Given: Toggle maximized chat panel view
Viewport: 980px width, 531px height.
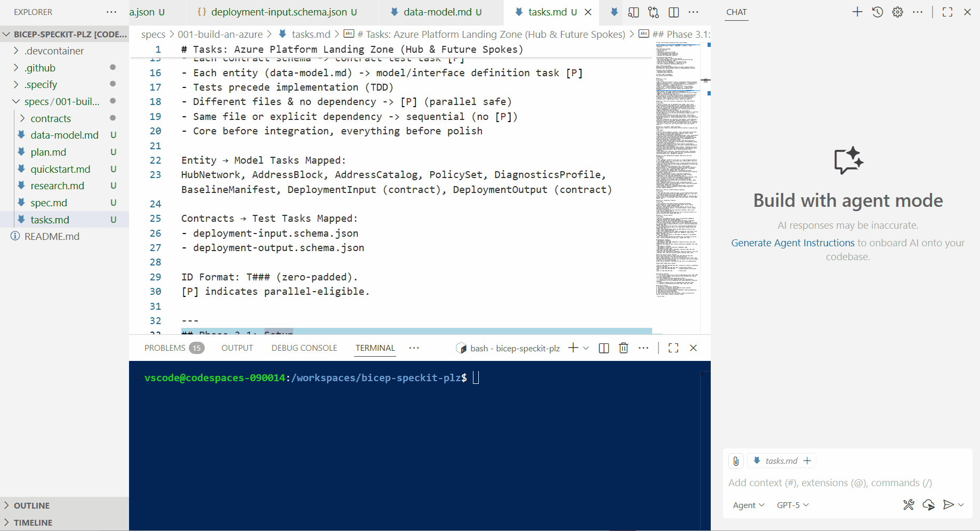Looking at the screenshot, I should [x=947, y=12].
